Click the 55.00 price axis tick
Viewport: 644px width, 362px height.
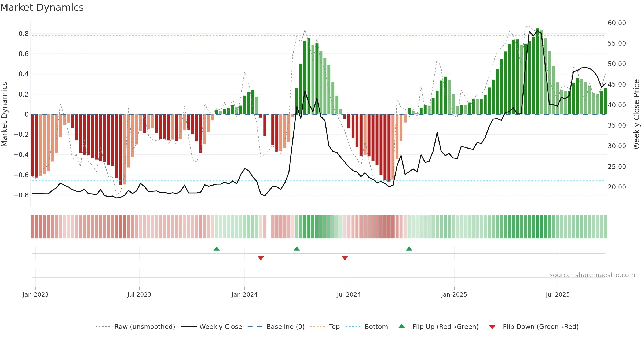617,43
